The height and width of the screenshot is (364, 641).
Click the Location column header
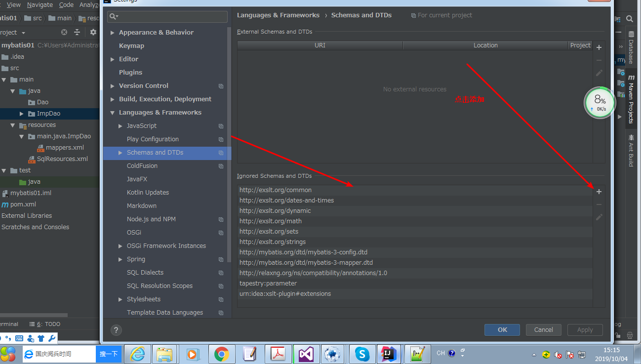tap(485, 45)
